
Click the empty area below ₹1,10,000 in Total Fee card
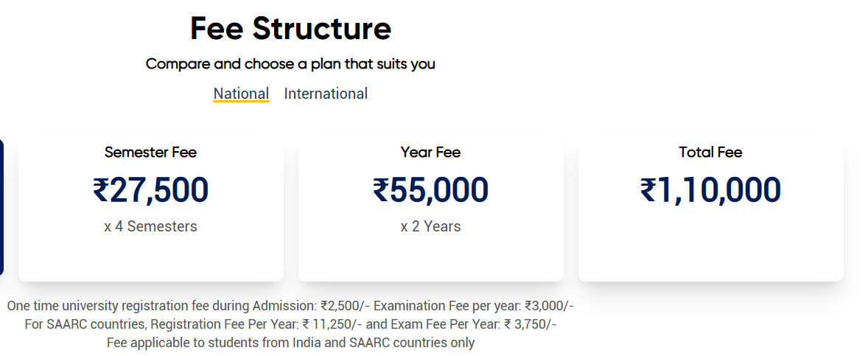(710, 243)
